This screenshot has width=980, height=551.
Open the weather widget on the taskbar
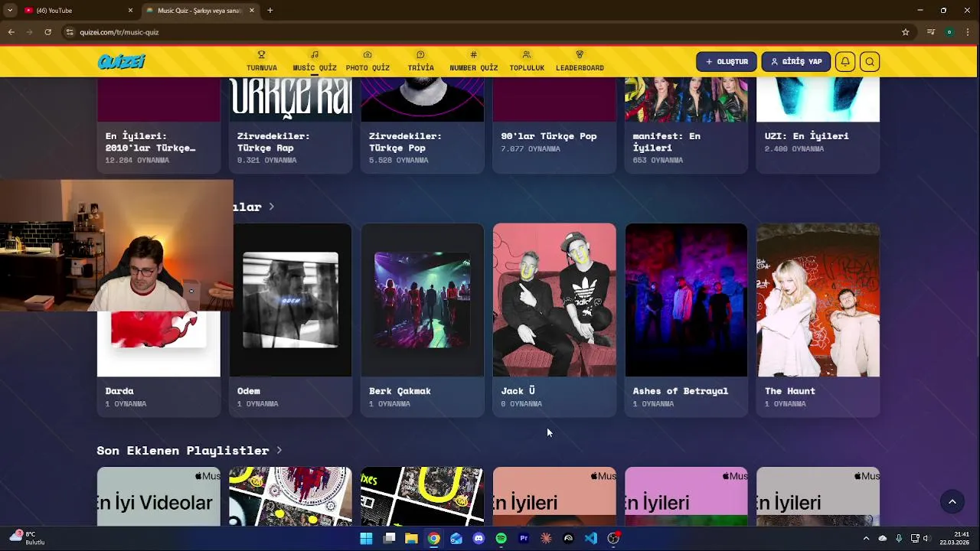(x=28, y=538)
